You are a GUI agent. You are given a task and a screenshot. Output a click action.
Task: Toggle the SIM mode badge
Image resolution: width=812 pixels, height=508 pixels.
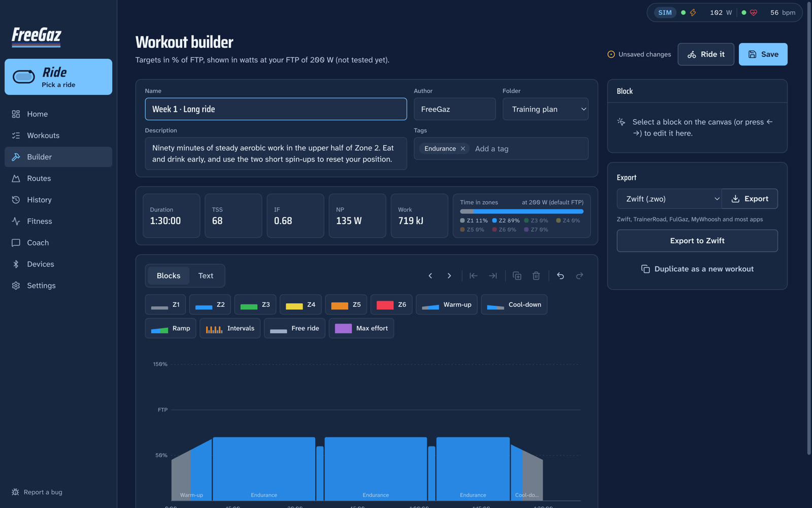(x=665, y=13)
